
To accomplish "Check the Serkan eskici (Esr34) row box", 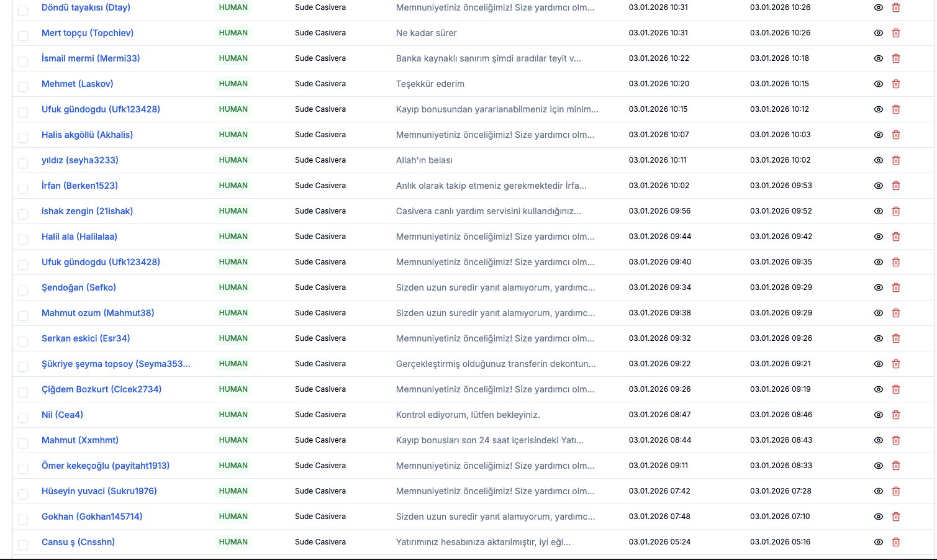I will (23, 341).
